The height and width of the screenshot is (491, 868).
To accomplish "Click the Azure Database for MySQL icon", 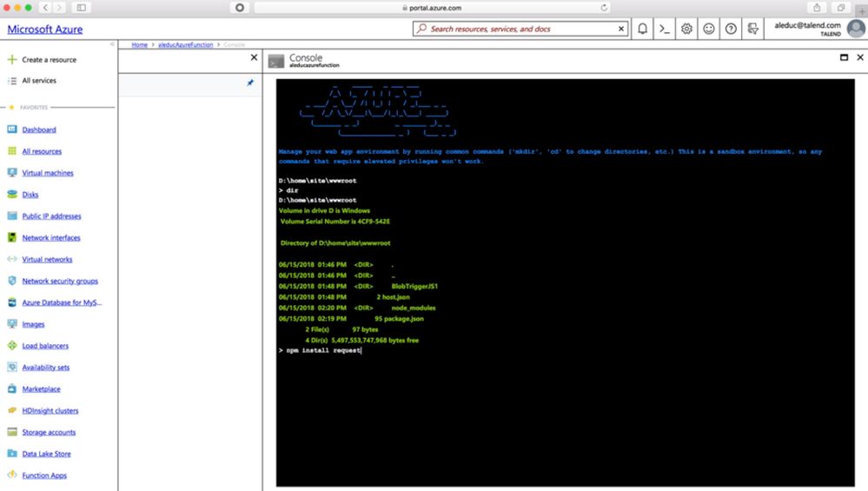I will [12, 302].
